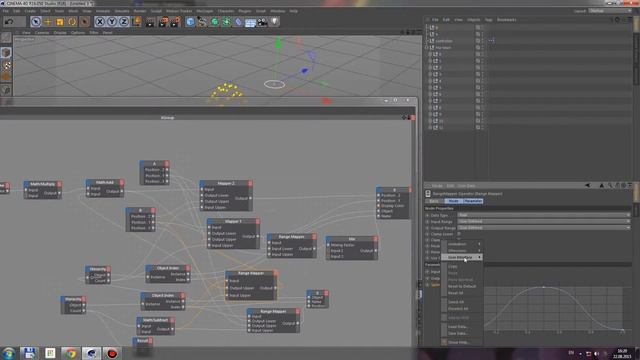
Task: Click Attribute Manager up arrow icon
Action: (602, 185)
